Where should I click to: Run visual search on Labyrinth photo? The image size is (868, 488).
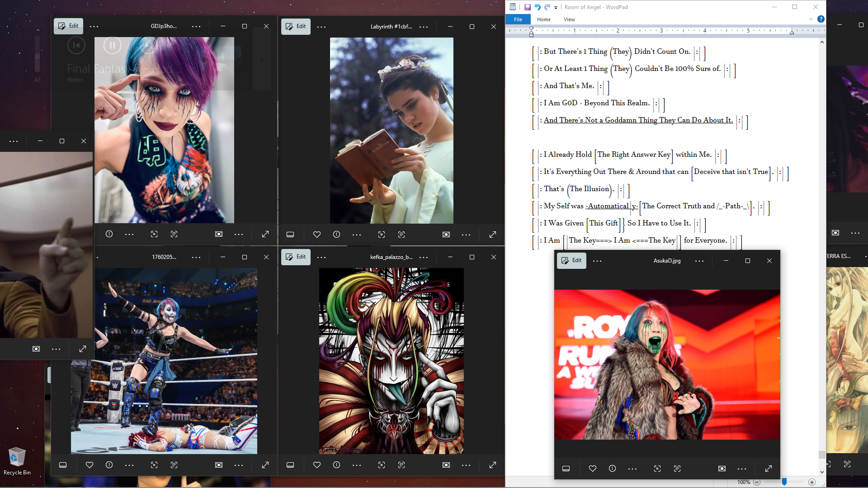(382, 235)
